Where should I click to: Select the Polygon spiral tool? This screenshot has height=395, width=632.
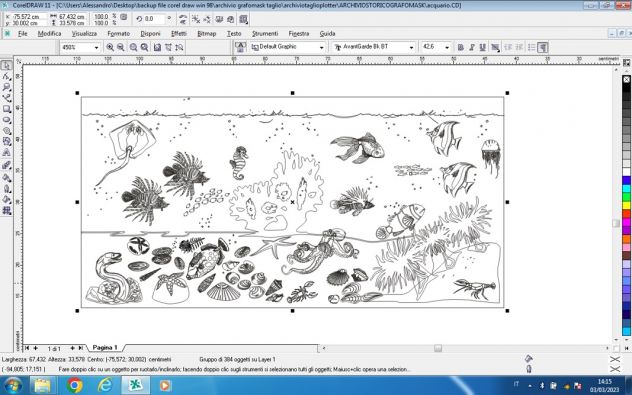(6, 131)
